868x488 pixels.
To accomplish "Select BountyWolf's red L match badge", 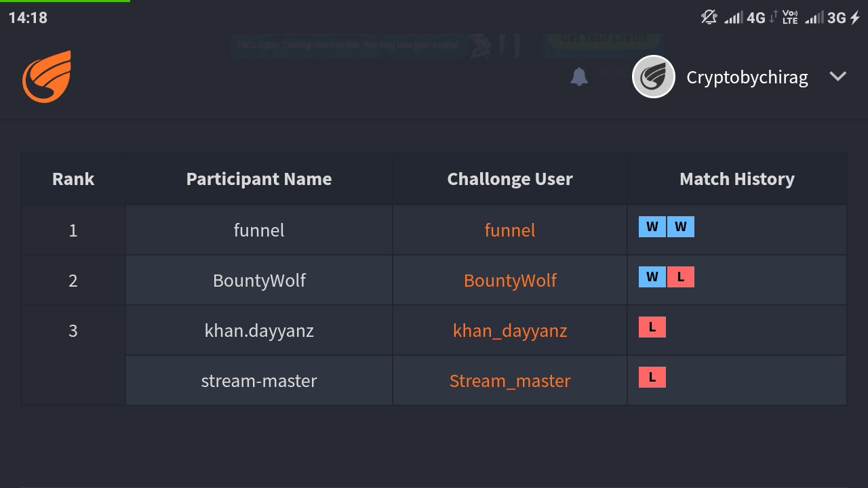I will click(681, 277).
